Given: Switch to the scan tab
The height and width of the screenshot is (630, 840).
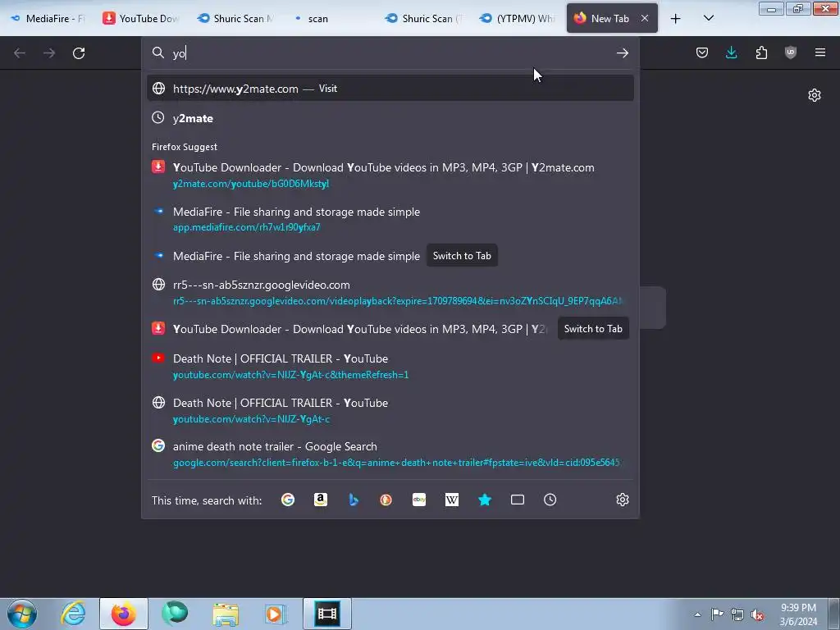Looking at the screenshot, I should click(330, 19).
